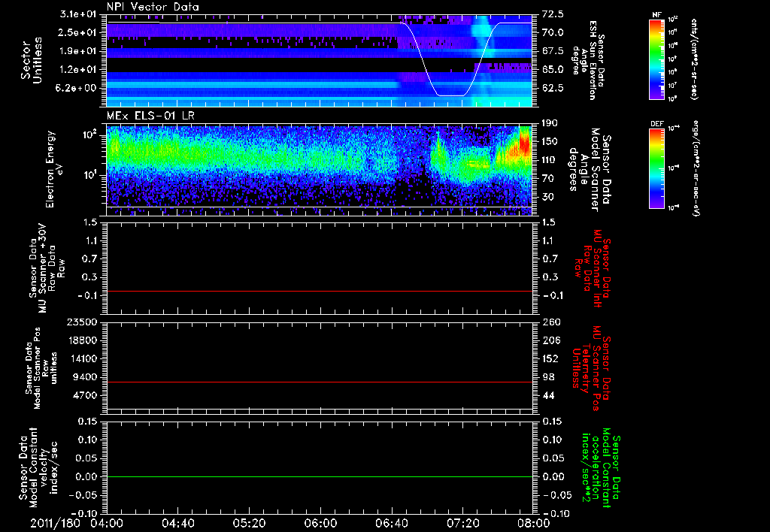
Task: Click the 'MU Scanner +30V Raw Data' axis label
Action: (47, 268)
